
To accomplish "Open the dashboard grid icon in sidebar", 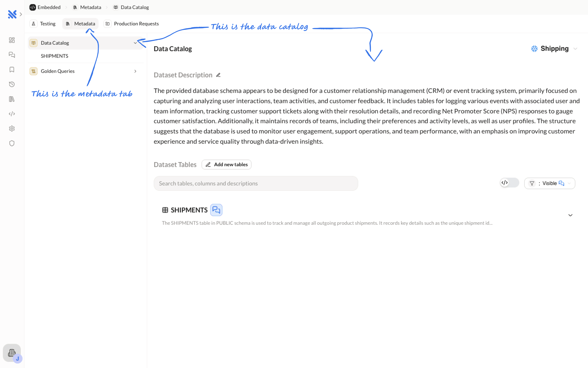I will (12, 40).
